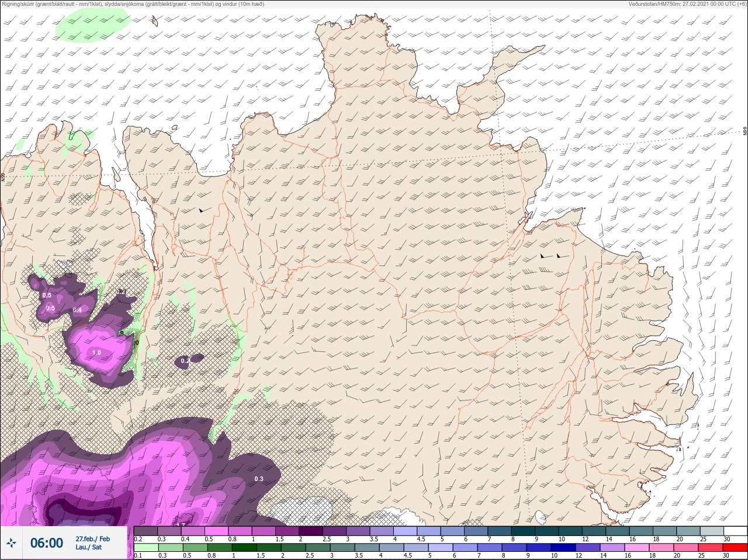Pick the white upper legend swatch labeled 30
Viewport: 748px width, 560px height.
pyautogui.click(x=735, y=531)
